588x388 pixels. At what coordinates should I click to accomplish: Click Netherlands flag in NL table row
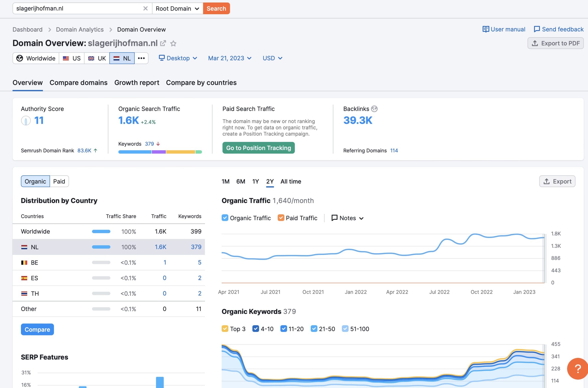click(24, 247)
